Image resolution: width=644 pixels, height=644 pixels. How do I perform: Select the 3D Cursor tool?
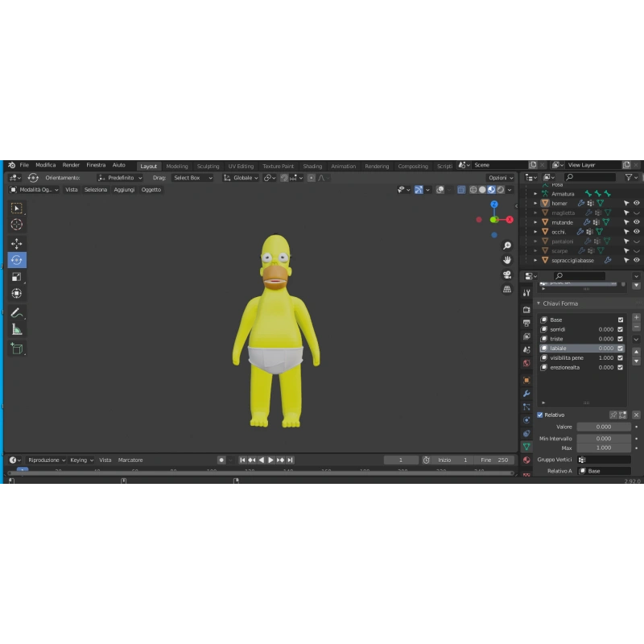[x=16, y=225]
